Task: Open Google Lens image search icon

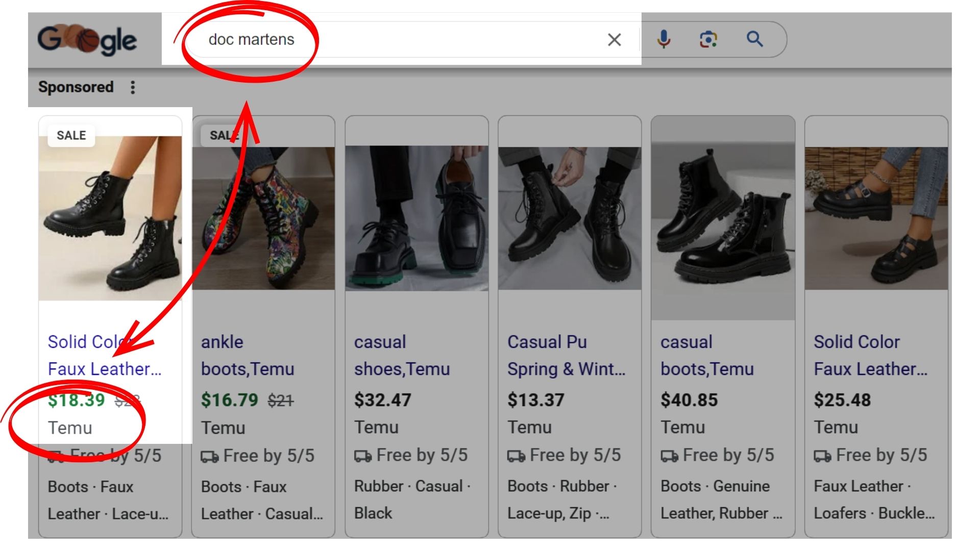Action: (708, 39)
